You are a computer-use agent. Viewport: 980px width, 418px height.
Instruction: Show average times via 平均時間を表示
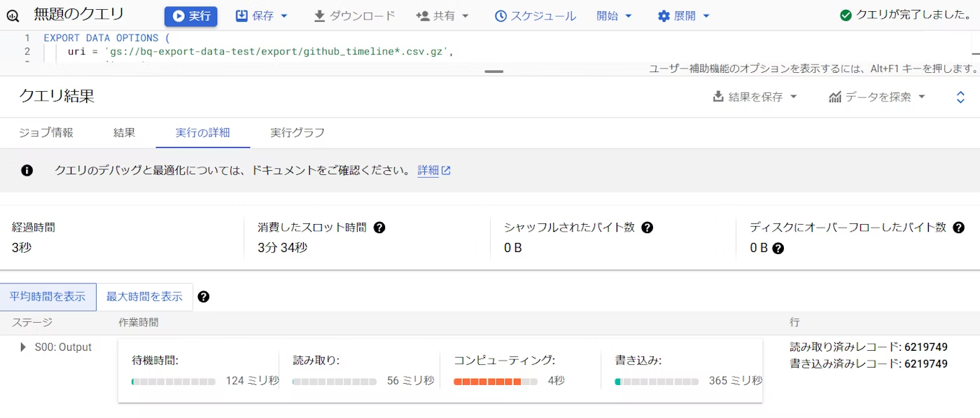(x=48, y=296)
